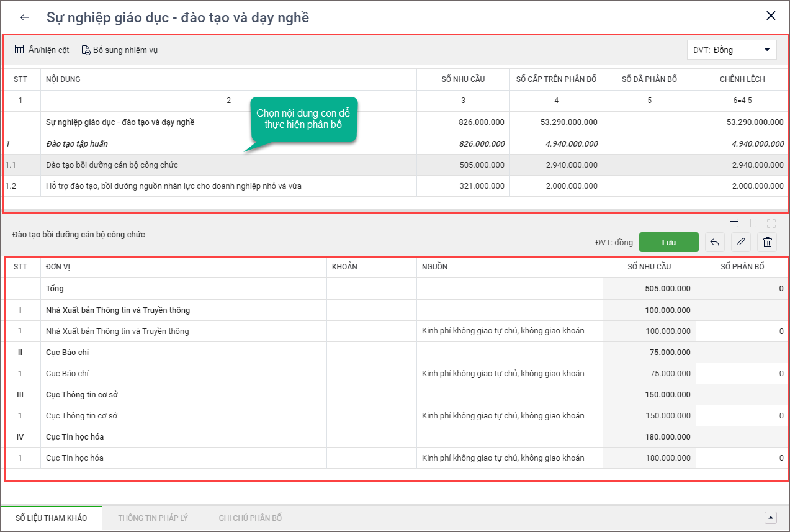Open the ĐVT: Đồng unit dropdown
The image size is (790, 532).
pos(732,50)
